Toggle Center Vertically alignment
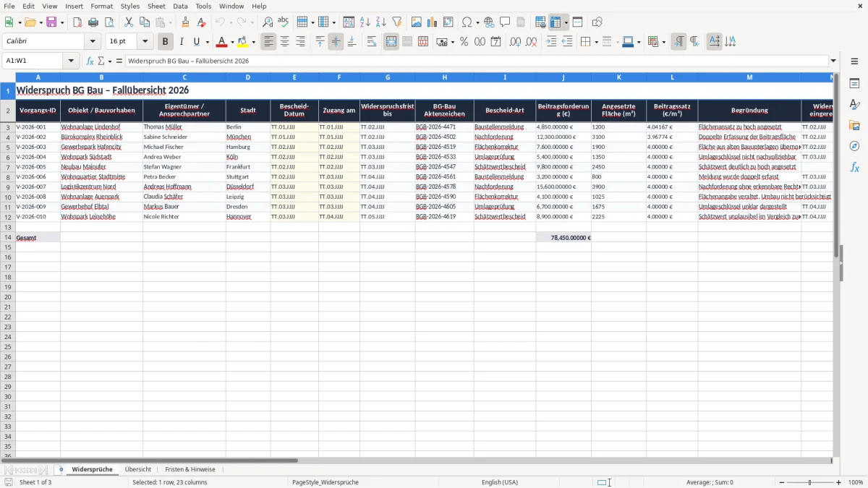 click(336, 42)
